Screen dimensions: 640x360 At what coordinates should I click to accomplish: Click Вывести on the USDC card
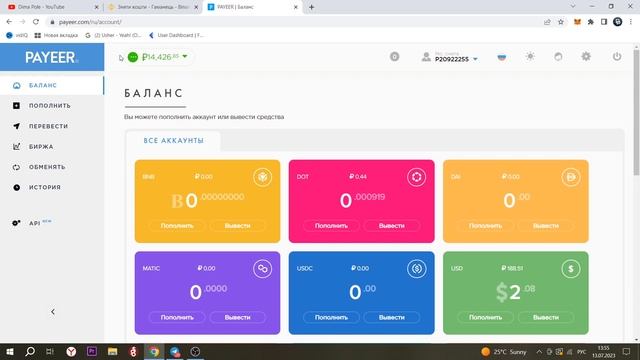pyautogui.click(x=391, y=317)
